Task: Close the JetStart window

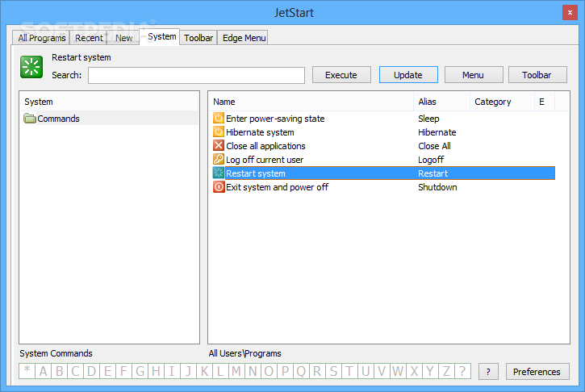Action: (x=570, y=13)
